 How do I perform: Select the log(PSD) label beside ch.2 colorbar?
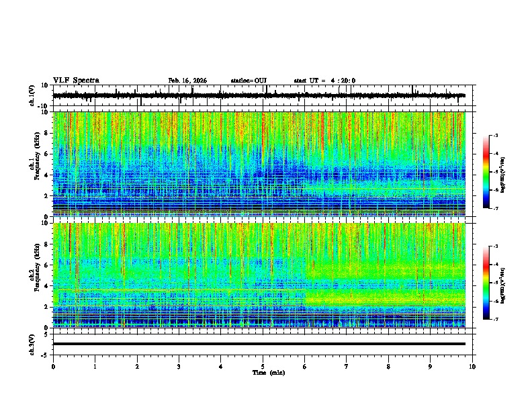pyautogui.click(x=502, y=285)
